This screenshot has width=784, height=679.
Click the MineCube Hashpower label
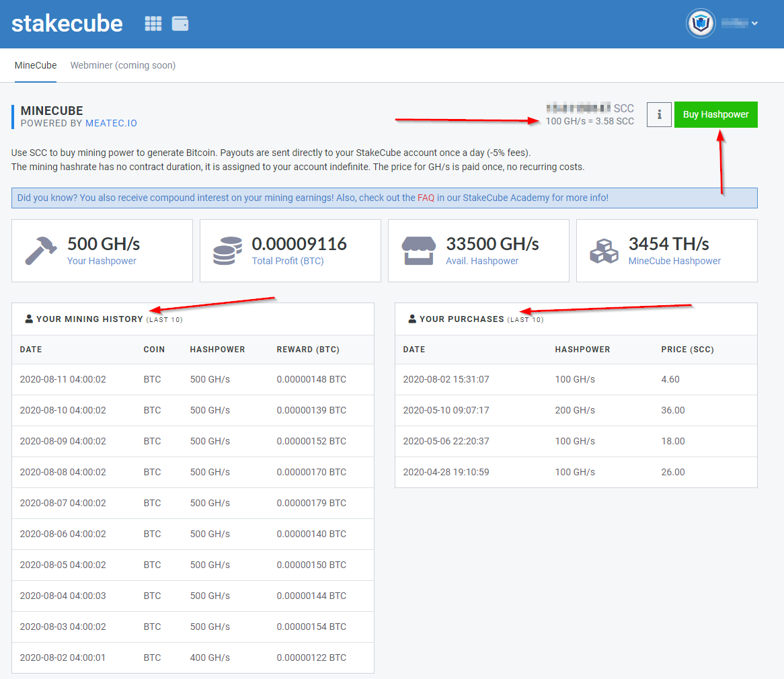tap(674, 261)
